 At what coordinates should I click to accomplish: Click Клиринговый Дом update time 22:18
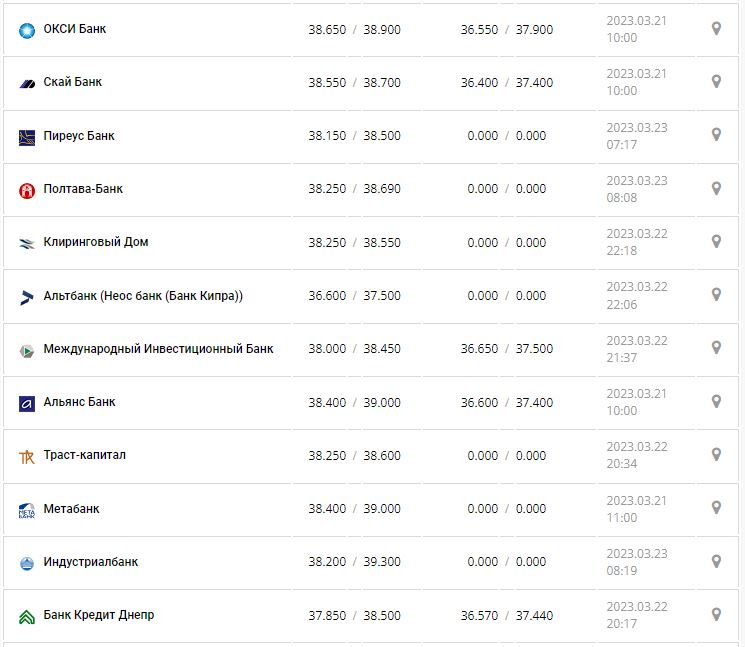(622, 251)
